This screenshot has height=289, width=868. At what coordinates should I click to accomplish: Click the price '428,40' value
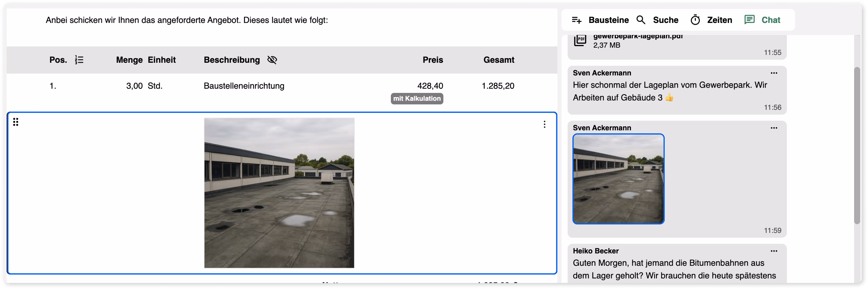click(x=430, y=86)
